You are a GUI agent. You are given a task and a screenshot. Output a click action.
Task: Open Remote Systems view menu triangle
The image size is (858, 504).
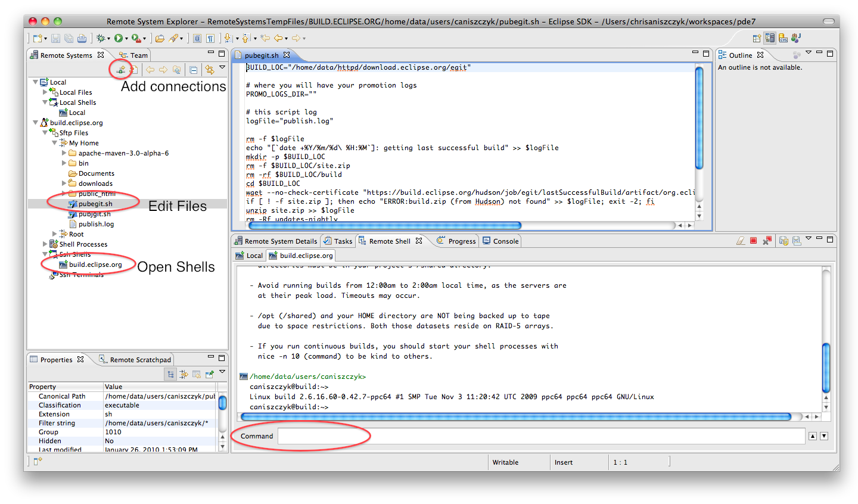pos(222,67)
